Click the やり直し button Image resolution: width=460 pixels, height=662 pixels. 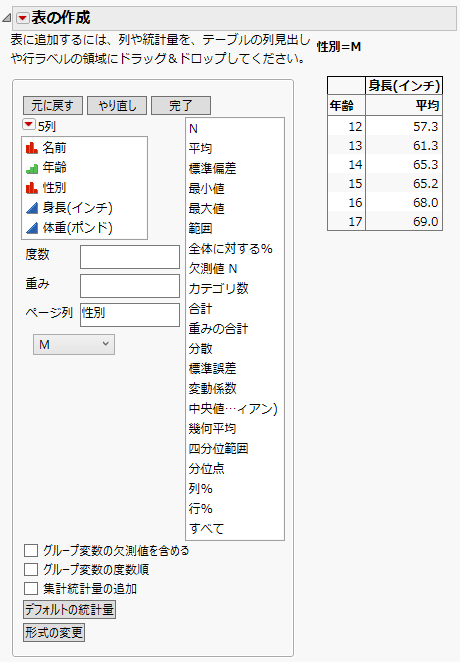click(x=117, y=106)
